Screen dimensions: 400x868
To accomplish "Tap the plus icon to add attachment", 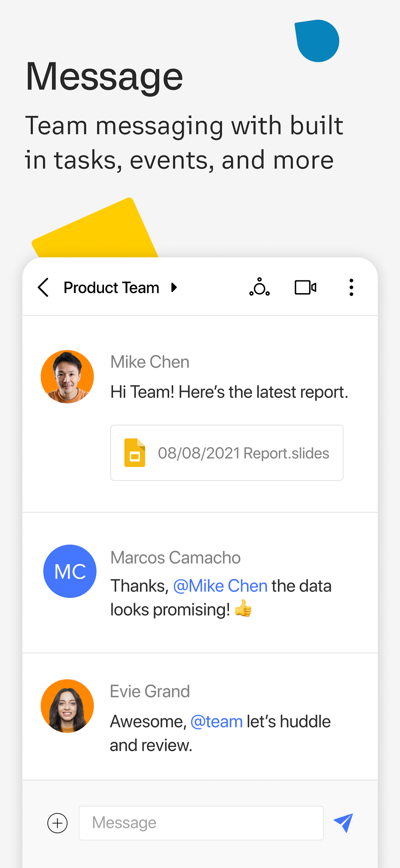I will pos(57,823).
